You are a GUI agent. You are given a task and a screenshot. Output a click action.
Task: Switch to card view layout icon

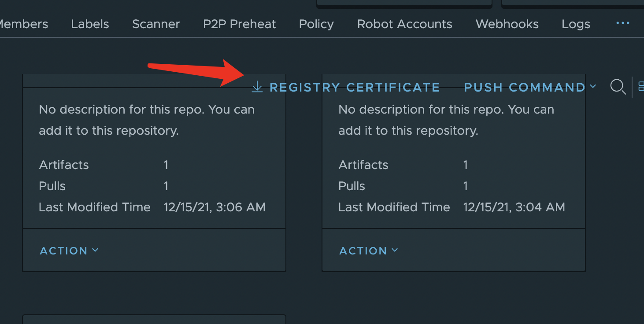[641, 87]
